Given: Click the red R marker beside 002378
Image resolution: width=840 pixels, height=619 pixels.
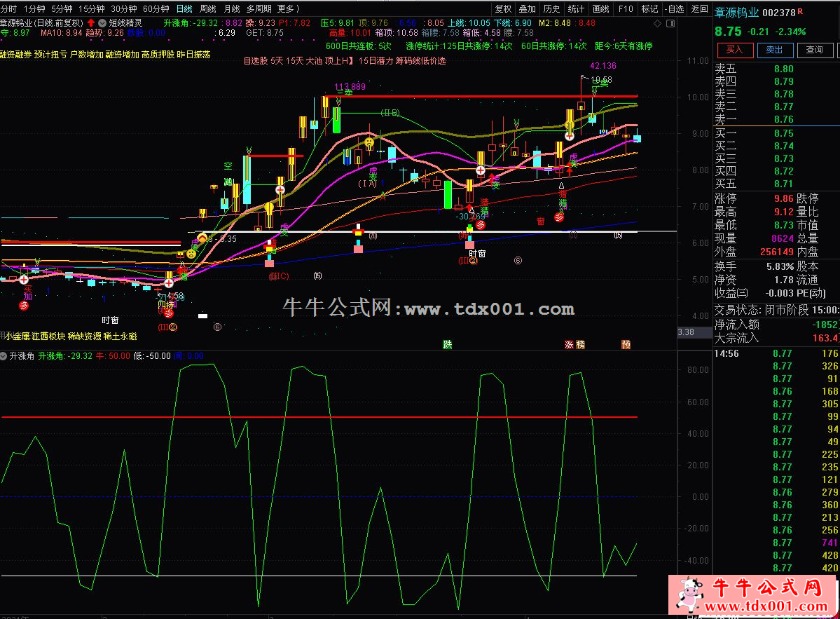Looking at the screenshot, I should coord(800,11).
